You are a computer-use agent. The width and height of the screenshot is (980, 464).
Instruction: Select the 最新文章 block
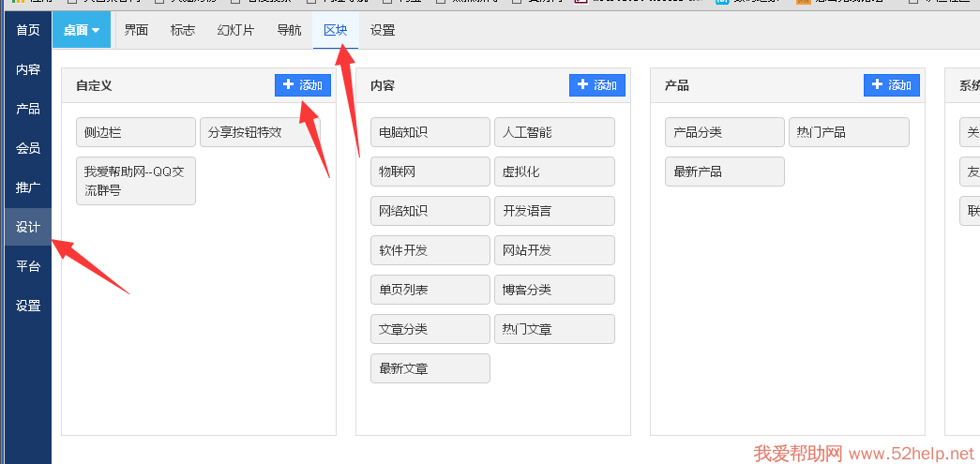(x=430, y=368)
